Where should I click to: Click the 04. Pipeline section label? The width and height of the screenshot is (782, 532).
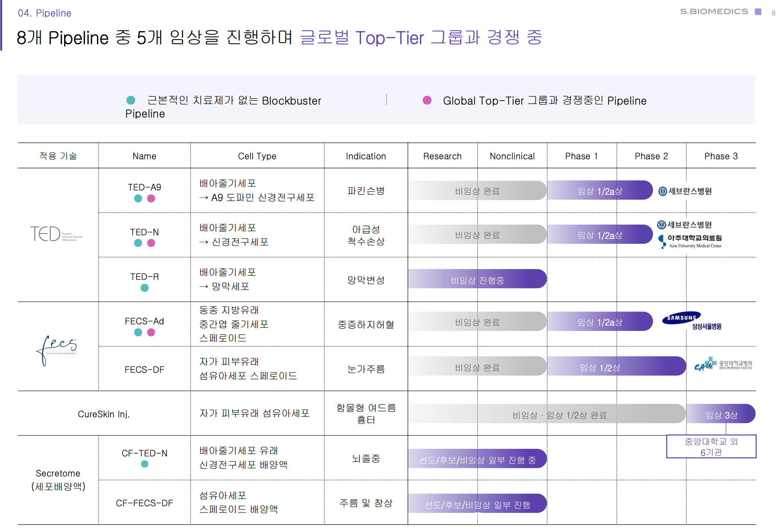[44, 13]
